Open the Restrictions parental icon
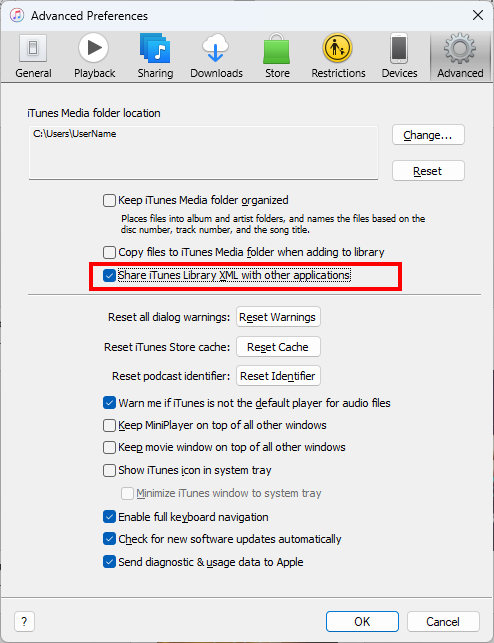Image resolution: width=494 pixels, height=643 pixels. [x=337, y=48]
